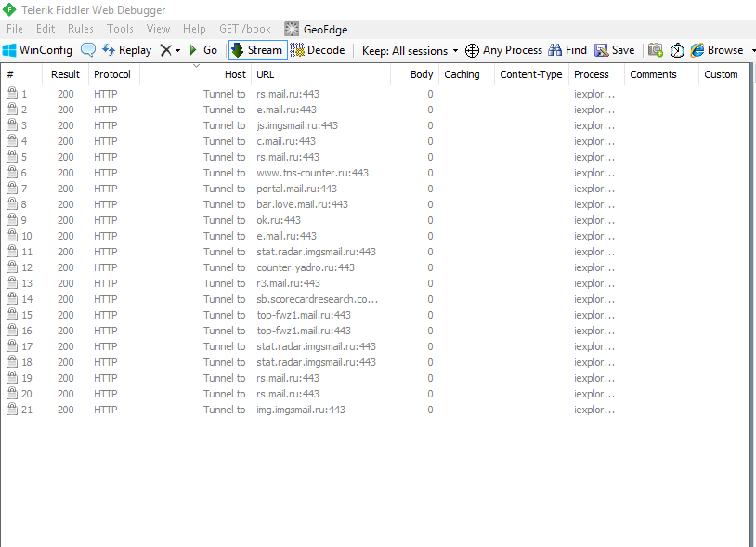Screen dimensions: 756x547
Task: Launch the browser via Browse
Action: coord(717,50)
